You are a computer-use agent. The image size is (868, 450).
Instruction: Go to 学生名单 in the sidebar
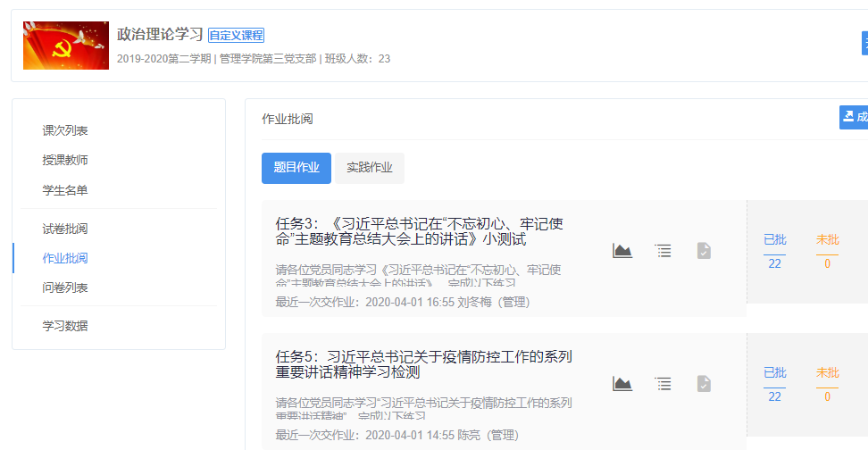click(65, 190)
